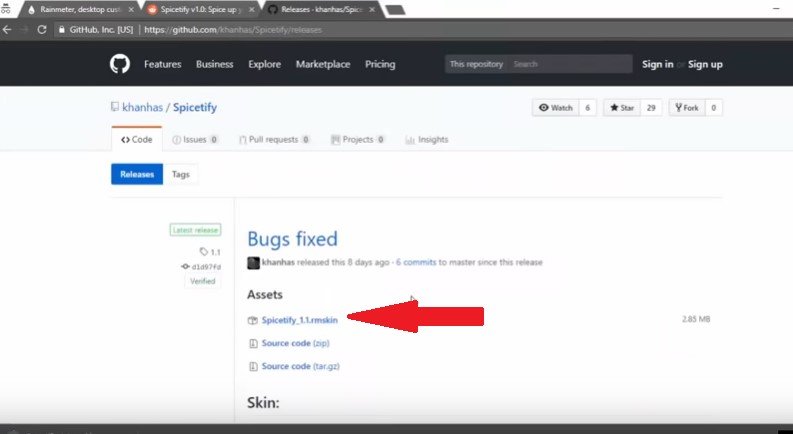This screenshot has height=434, width=793.
Task: Click the repository book icon beside khanhas
Action: click(x=115, y=107)
